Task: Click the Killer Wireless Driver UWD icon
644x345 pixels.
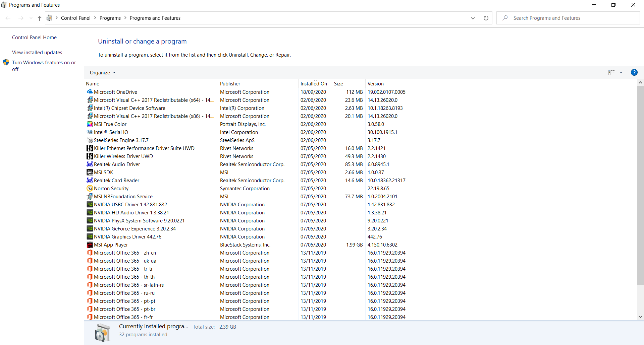Action: point(90,156)
